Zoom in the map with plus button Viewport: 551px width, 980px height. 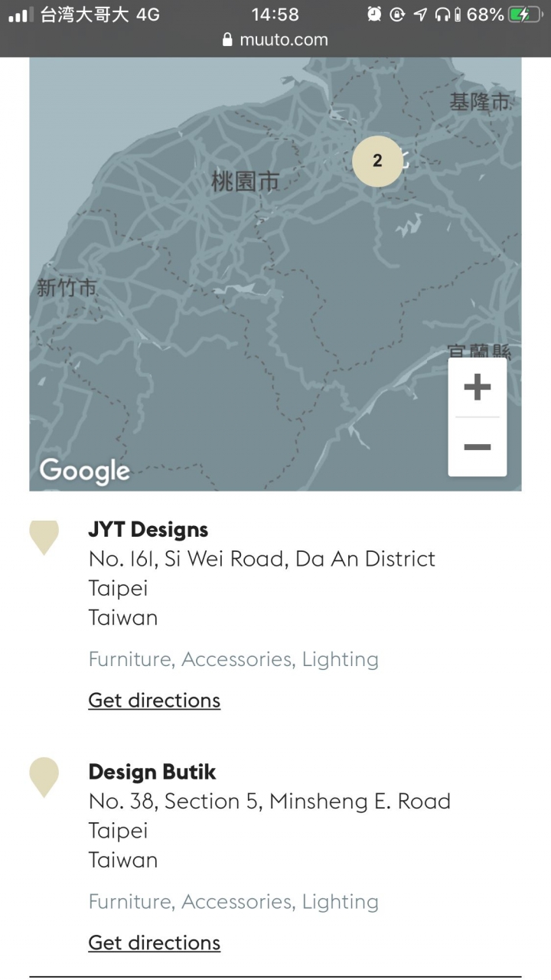click(477, 387)
